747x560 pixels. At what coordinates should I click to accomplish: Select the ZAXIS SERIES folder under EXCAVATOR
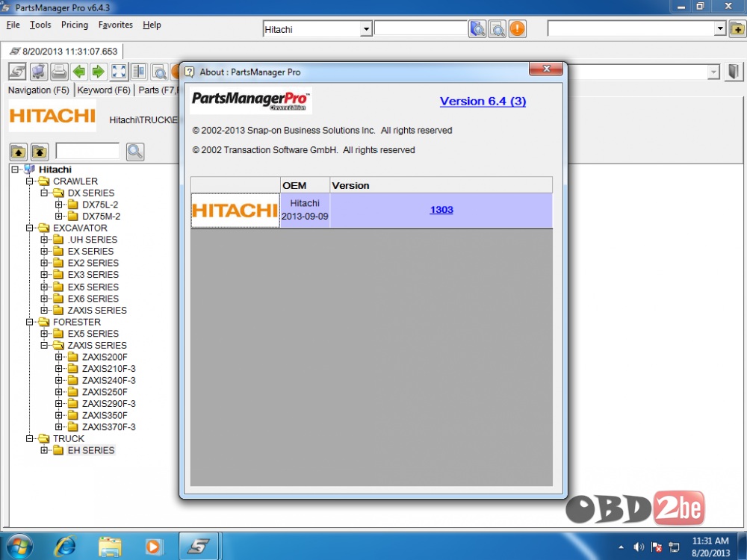(x=96, y=311)
